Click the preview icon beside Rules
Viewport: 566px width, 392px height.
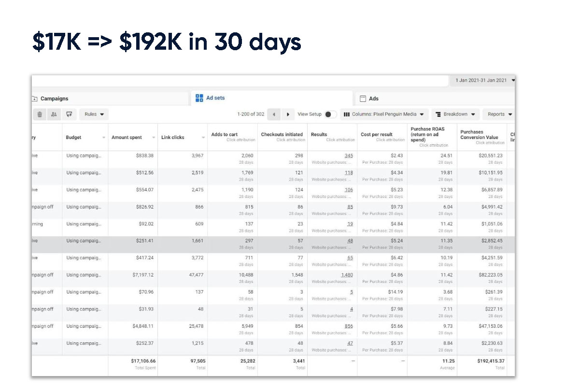click(69, 114)
